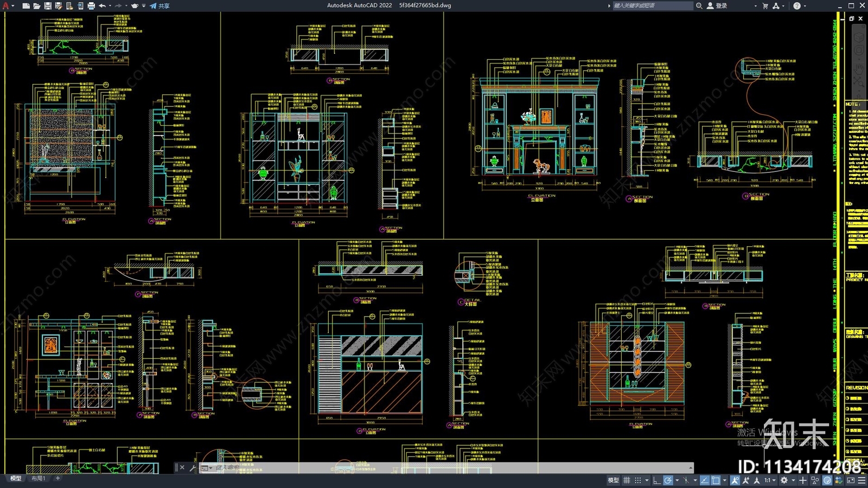The width and height of the screenshot is (868, 488).
Task: Switch to the 模型 model tab
Action: (16, 478)
